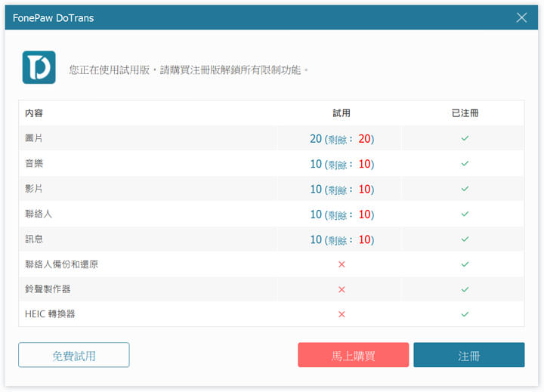Screen dimensions: 544x392
Task: Select the 試用 column header
Action: coord(342,113)
